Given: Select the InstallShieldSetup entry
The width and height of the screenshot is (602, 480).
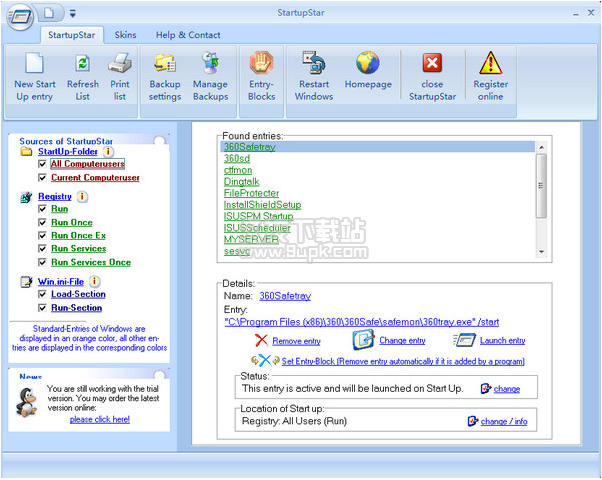Looking at the screenshot, I should (263, 205).
